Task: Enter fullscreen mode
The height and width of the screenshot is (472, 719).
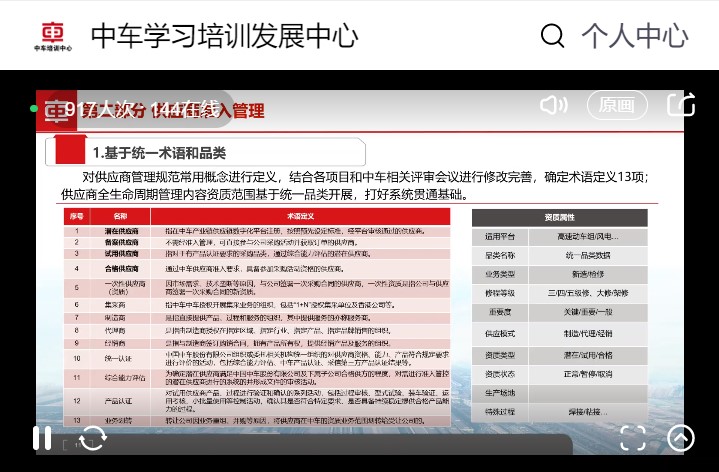Action: pyautogui.click(x=633, y=438)
